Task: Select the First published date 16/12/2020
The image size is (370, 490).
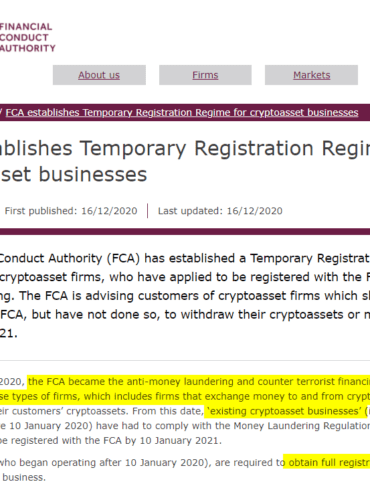Action: [x=109, y=211]
